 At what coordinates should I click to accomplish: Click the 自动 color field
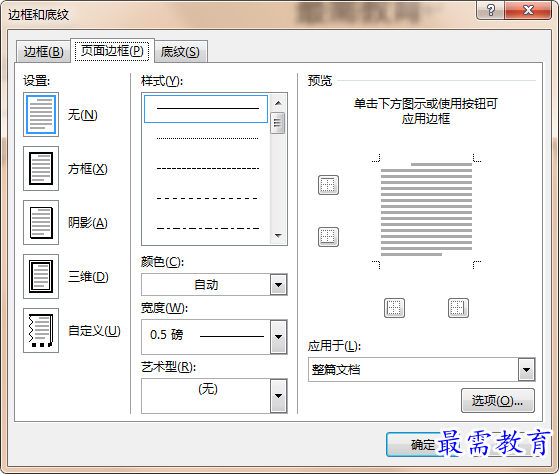point(206,285)
